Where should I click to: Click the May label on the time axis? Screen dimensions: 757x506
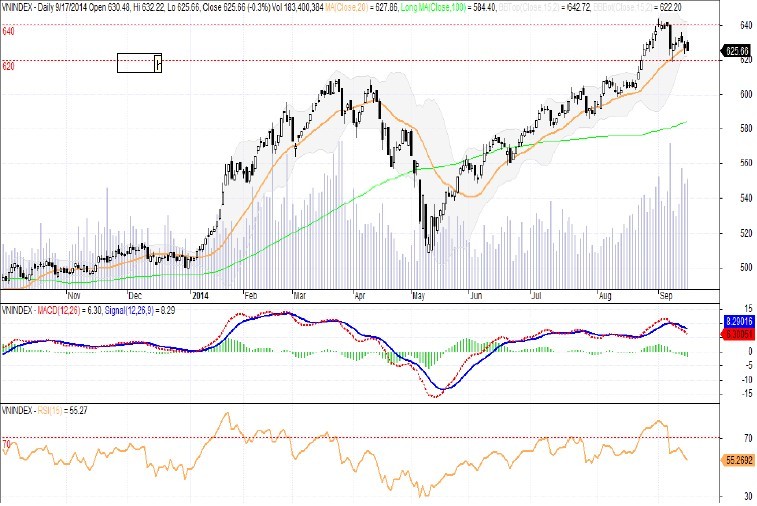pos(418,296)
